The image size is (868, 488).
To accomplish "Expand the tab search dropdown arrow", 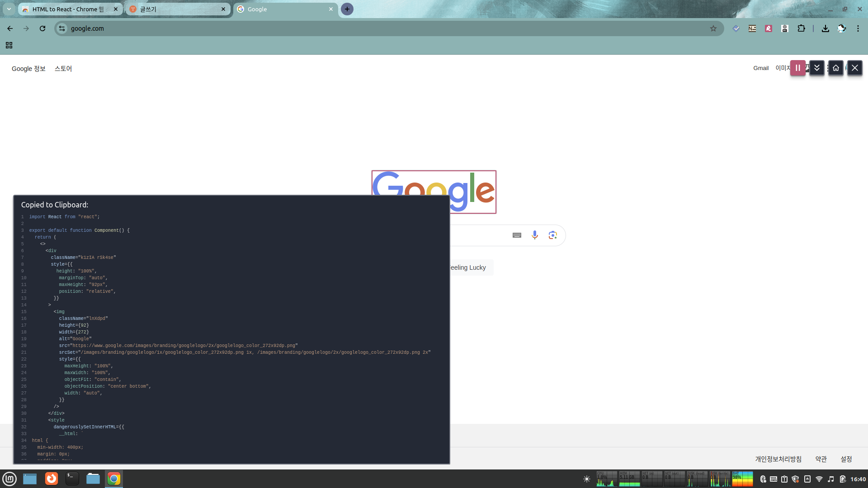I will click(9, 9).
